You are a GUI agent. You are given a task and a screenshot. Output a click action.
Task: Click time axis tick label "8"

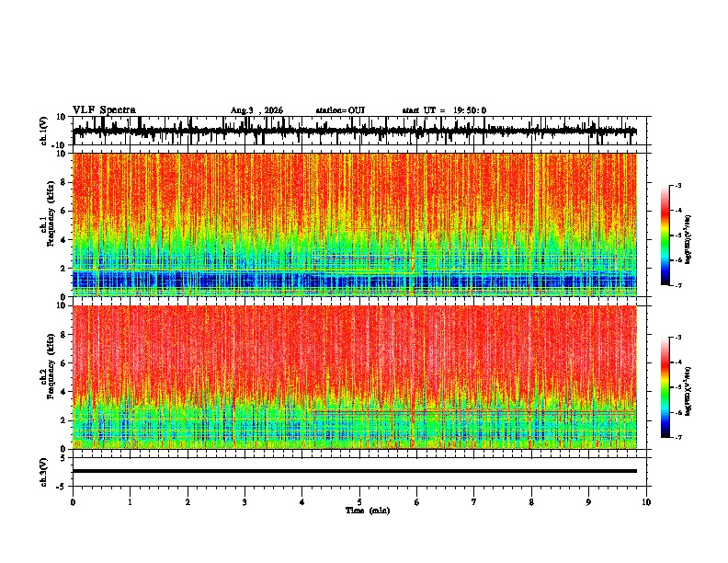pyautogui.click(x=531, y=502)
